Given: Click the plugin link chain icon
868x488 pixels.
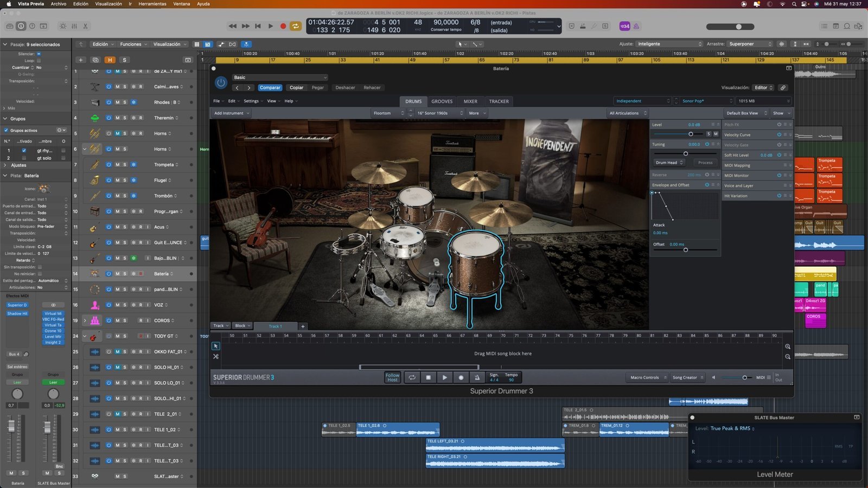Looking at the screenshot, I should coord(783,88).
